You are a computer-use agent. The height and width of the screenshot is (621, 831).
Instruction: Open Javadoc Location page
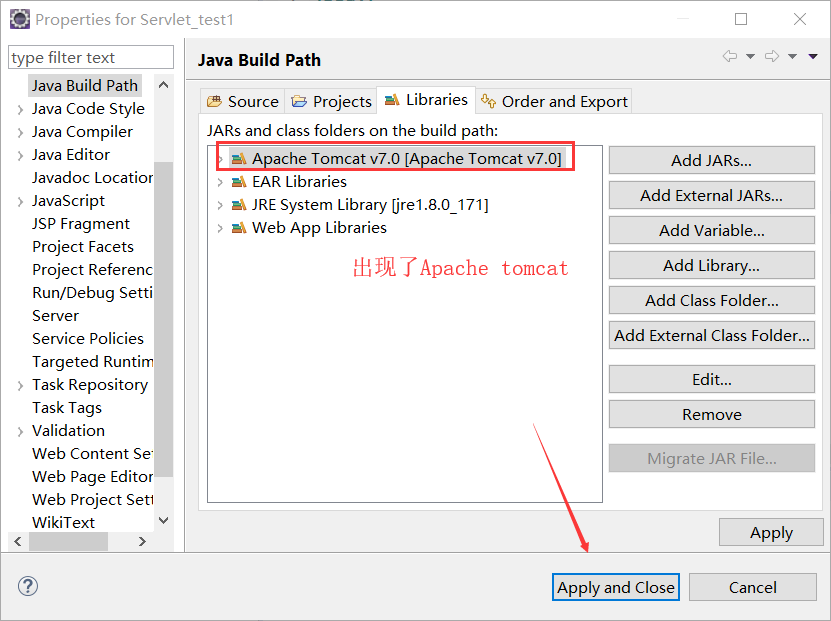point(92,178)
